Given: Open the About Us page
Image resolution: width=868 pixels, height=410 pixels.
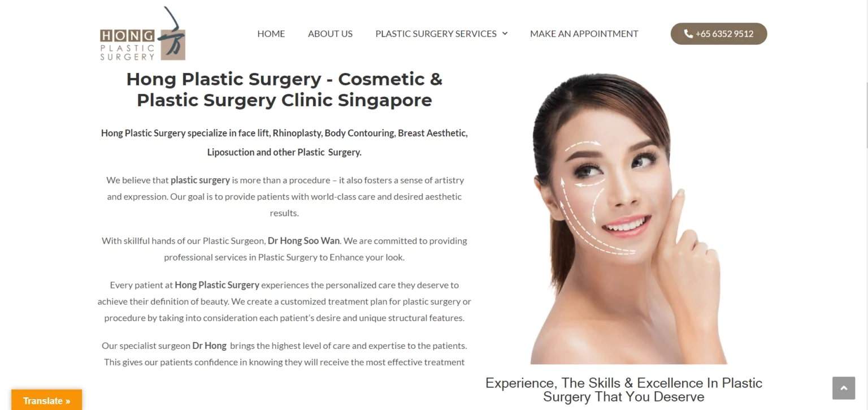Looking at the screenshot, I should tap(330, 33).
